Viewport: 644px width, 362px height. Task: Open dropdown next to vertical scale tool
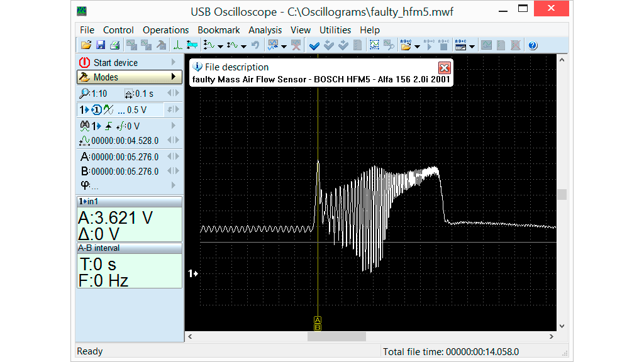(220, 47)
